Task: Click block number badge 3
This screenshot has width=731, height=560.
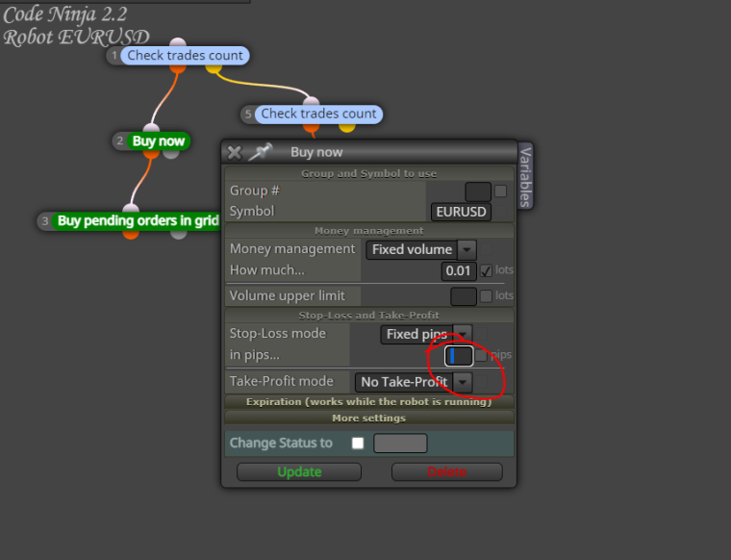Action: [x=45, y=220]
